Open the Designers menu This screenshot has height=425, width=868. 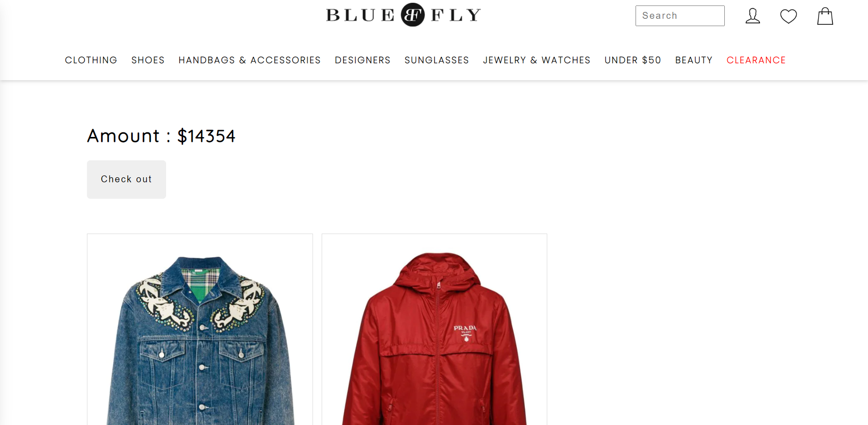[x=362, y=60]
